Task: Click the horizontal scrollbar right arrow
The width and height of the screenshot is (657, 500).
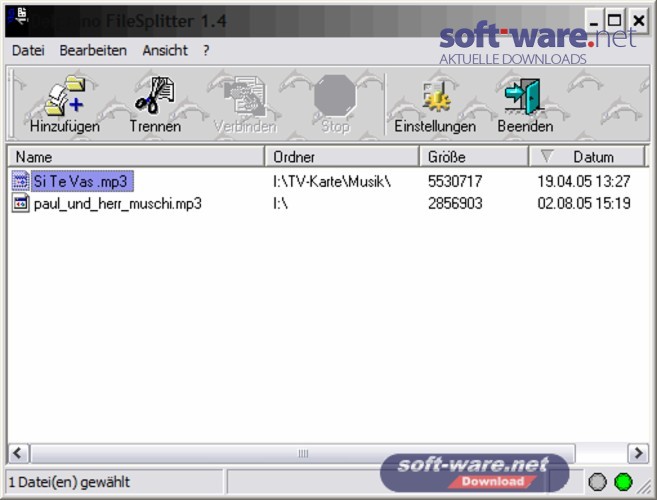Action: 638,453
